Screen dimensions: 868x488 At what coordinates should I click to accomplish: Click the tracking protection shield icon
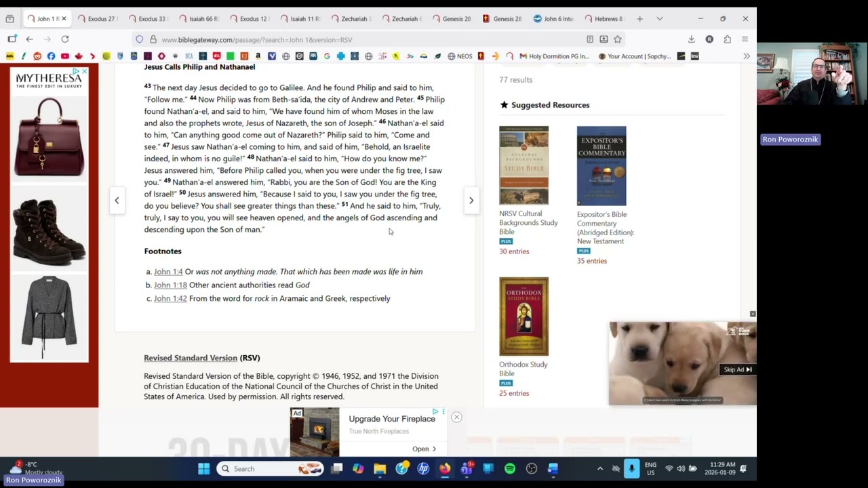[x=140, y=39]
